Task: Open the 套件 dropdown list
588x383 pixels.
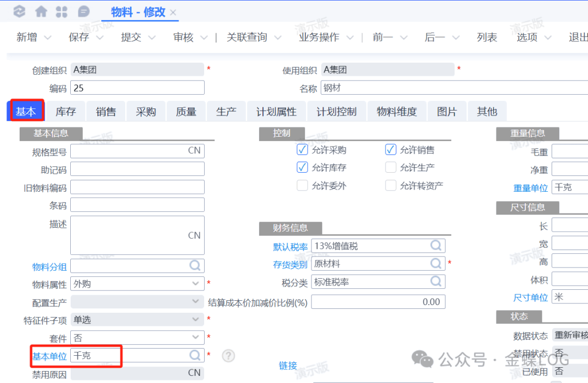Action: [x=195, y=338]
